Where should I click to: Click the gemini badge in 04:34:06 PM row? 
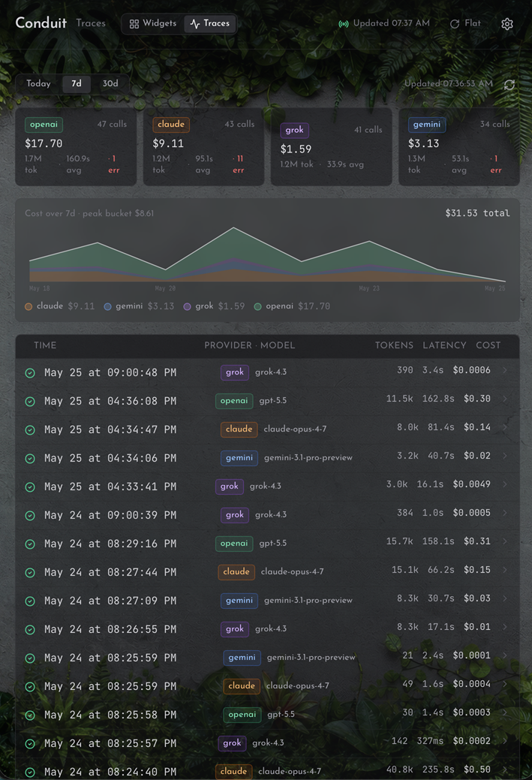(239, 458)
